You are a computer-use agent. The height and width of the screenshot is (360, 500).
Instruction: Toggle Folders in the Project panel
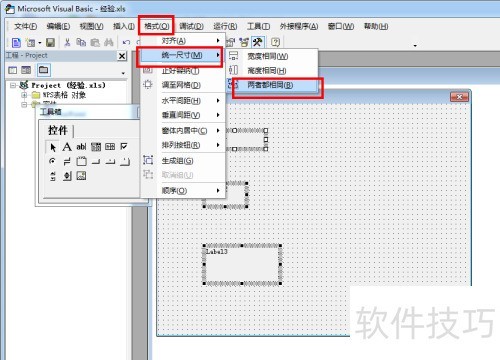coord(43,70)
